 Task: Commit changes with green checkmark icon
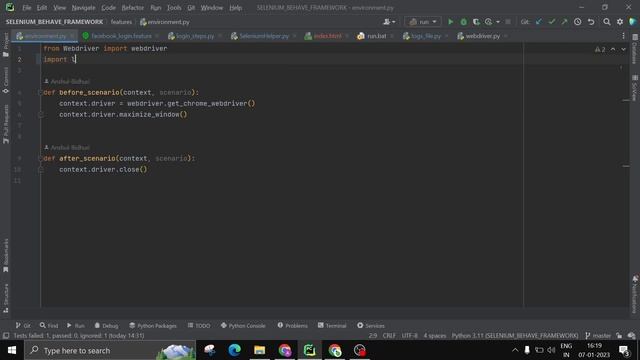point(551,22)
